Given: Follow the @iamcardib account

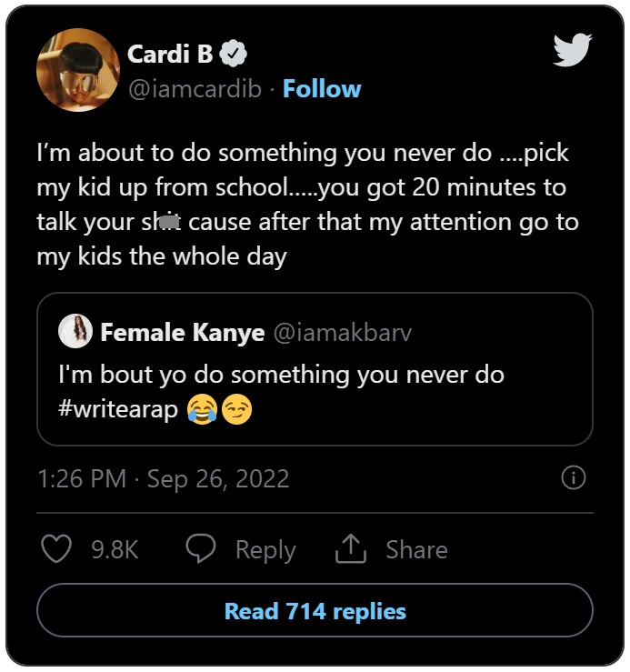Looking at the screenshot, I should pyautogui.click(x=322, y=89).
